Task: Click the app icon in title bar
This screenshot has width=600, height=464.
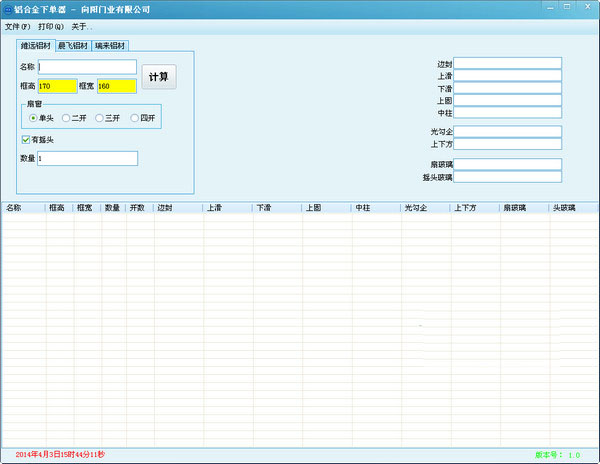Action: tap(8, 8)
